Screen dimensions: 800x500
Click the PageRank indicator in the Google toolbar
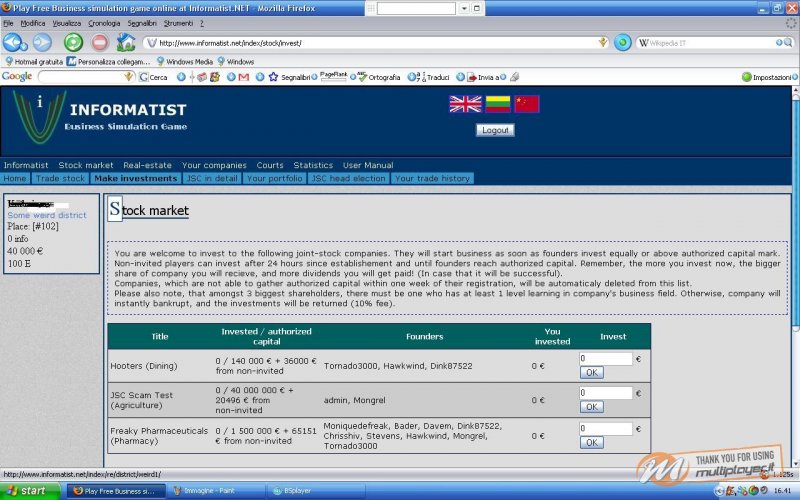point(333,77)
